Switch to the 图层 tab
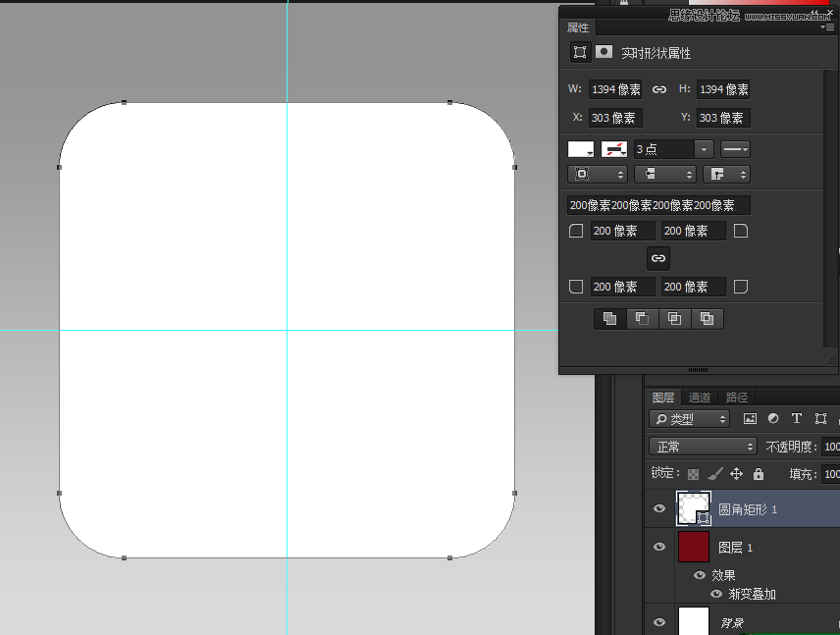This screenshot has width=840, height=635. pos(663,397)
